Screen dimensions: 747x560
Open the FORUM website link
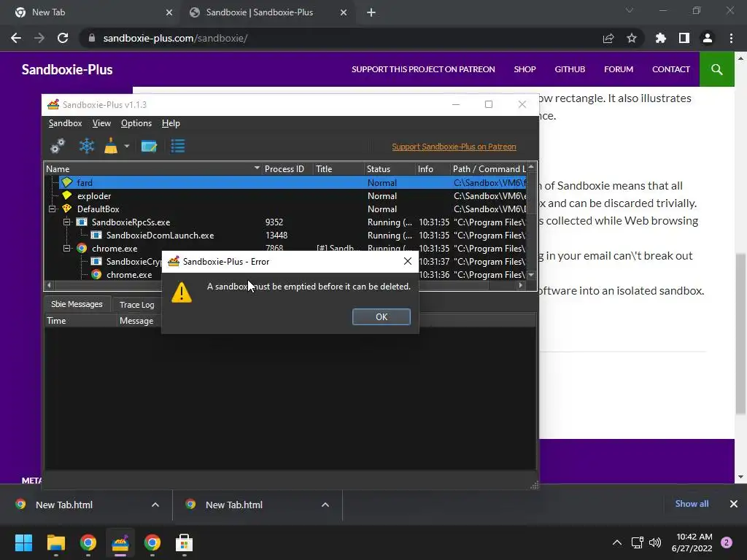click(619, 69)
